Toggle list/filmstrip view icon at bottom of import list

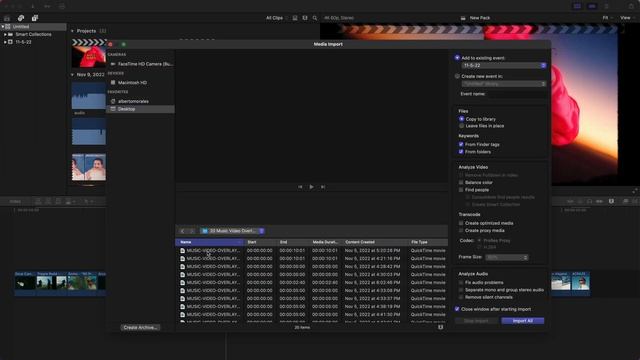pos(440,327)
